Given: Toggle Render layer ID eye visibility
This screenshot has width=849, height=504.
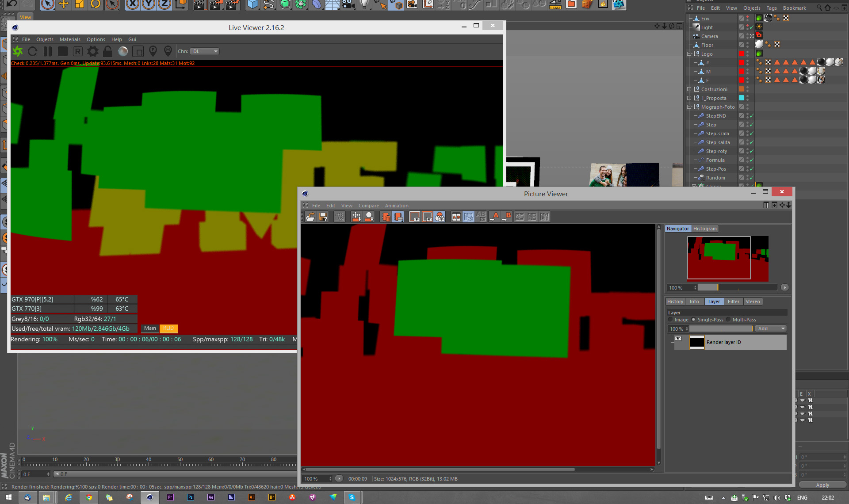Looking at the screenshot, I should (x=678, y=339).
